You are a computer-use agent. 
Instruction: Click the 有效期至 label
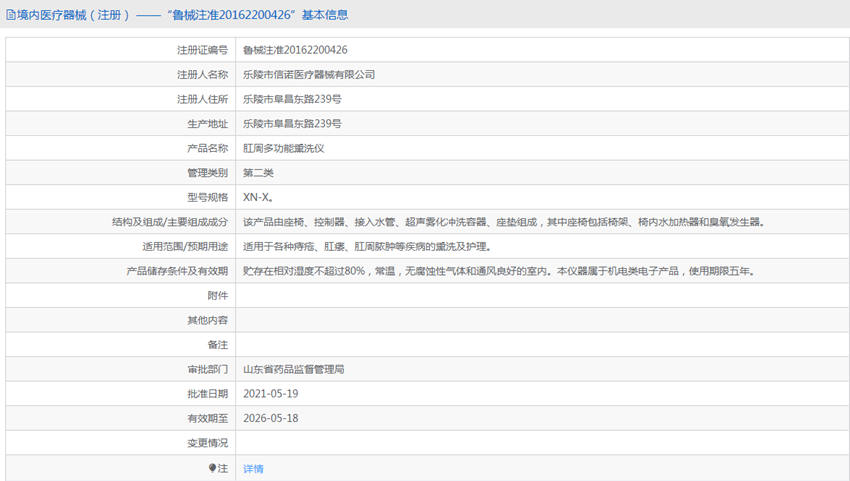point(208,419)
